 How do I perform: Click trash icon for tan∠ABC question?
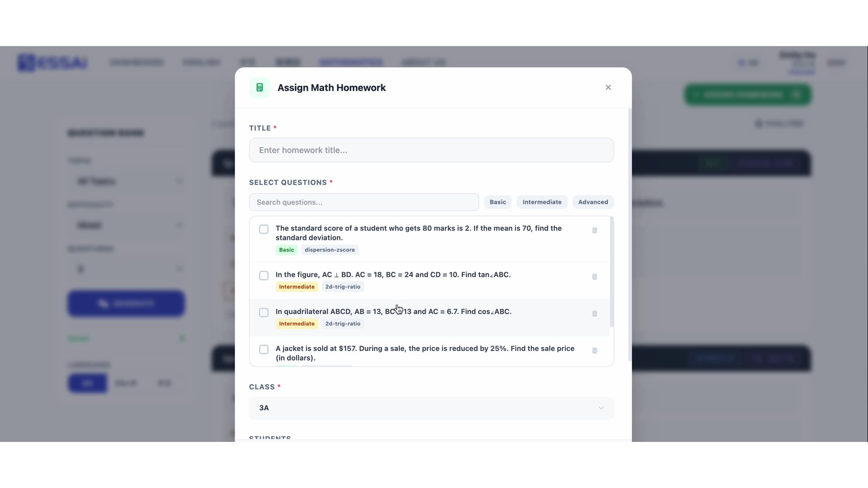pos(594,277)
